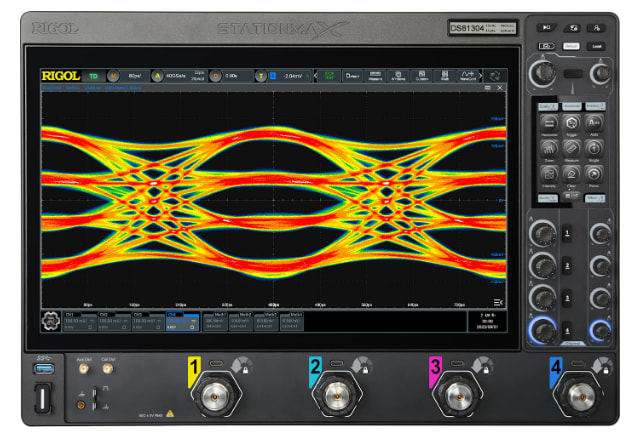Open the orange H horizontal timebase icon
This screenshot has height=437, width=637.
coord(113,76)
